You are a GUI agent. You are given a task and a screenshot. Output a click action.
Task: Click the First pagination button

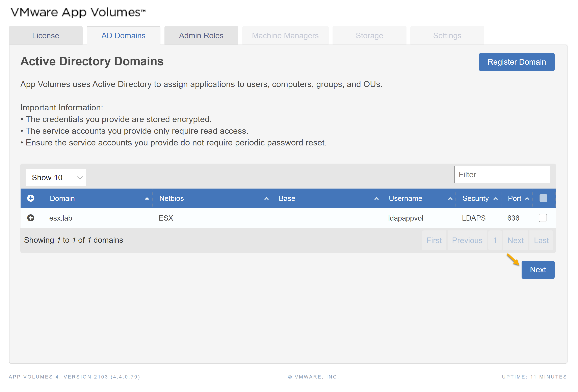click(434, 241)
